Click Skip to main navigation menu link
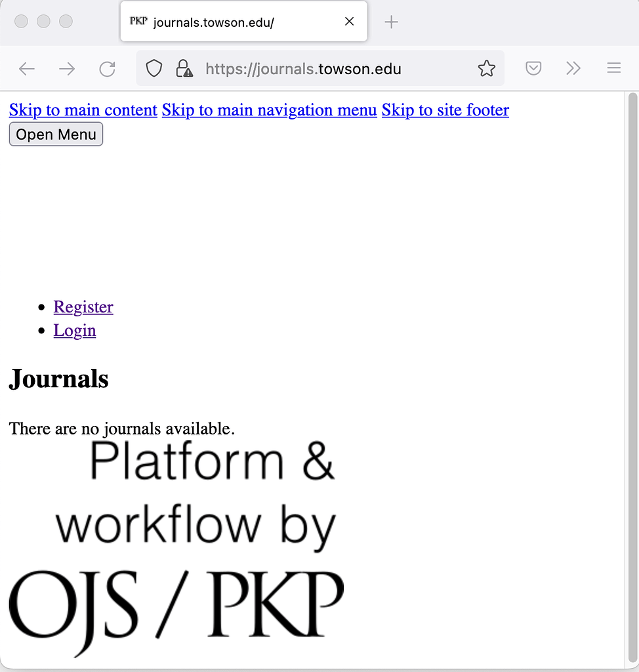Viewport: 639px width, 672px height. 269,110
